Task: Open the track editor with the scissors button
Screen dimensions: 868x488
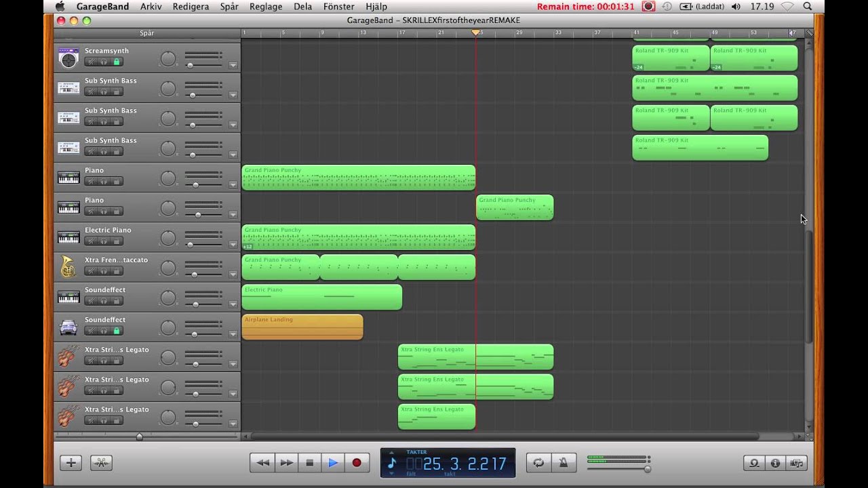Action: (101, 463)
